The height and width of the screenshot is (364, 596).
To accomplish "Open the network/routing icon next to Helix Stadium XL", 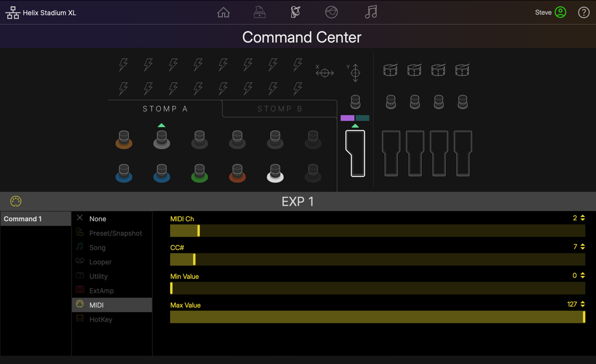I will 13,12.
